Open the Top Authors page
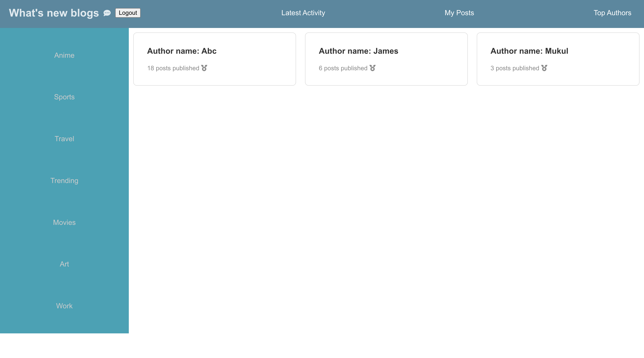The height and width of the screenshot is (358, 644). [612, 13]
